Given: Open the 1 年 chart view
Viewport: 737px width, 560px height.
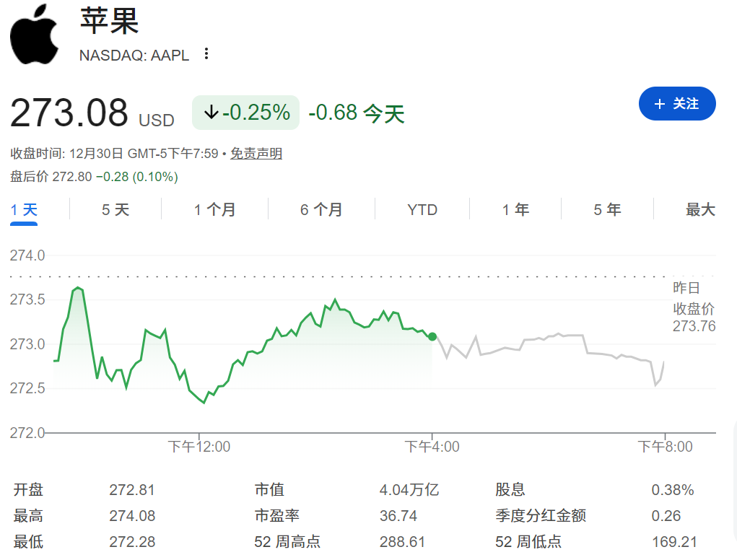Looking at the screenshot, I should click(515, 209).
